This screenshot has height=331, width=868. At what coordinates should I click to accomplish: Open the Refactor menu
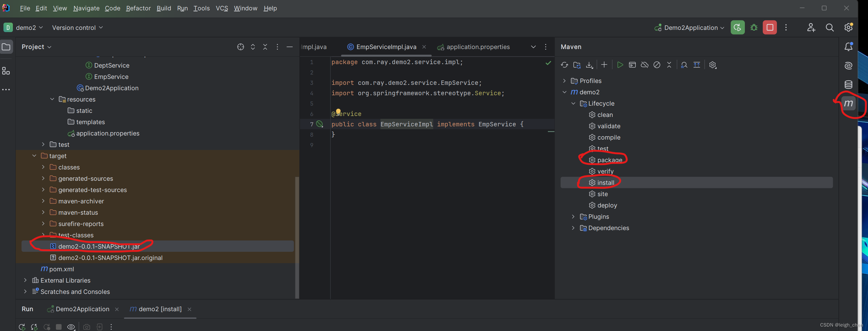138,8
